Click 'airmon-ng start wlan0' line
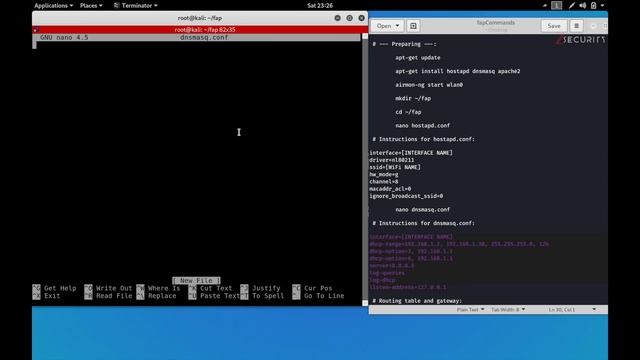This screenshot has width=640, height=360. click(x=429, y=85)
